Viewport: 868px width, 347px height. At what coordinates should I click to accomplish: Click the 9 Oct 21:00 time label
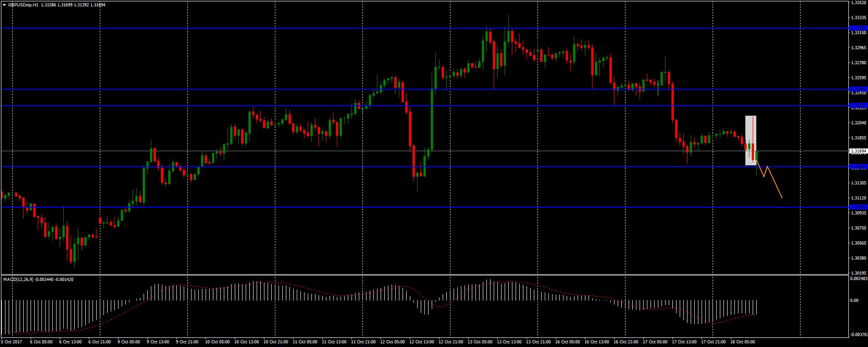(187, 342)
